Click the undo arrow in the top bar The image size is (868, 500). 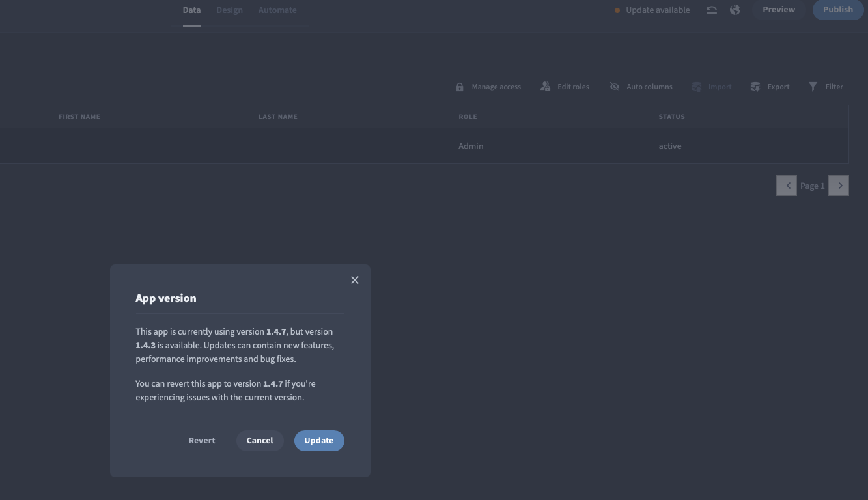pyautogui.click(x=711, y=10)
